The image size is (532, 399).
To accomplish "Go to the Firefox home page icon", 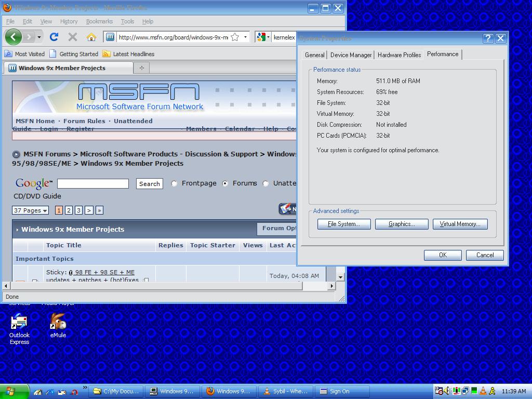I will pos(91,37).
